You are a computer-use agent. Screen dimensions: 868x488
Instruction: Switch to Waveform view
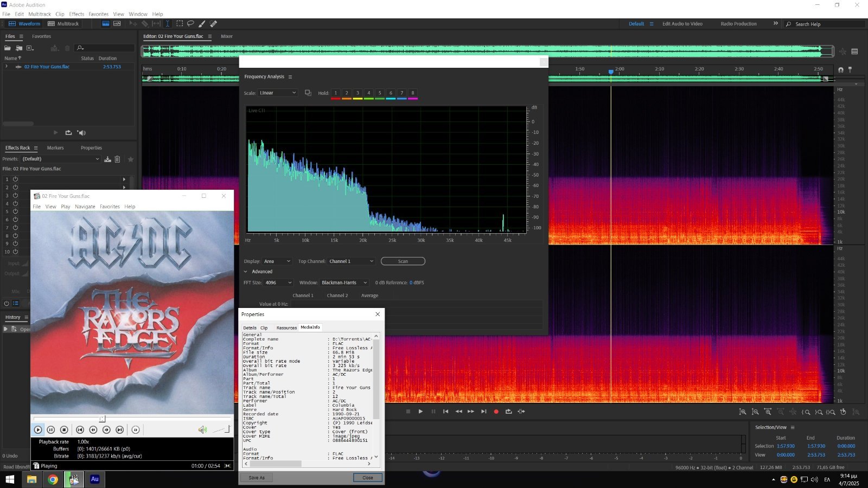click(24, 24)
